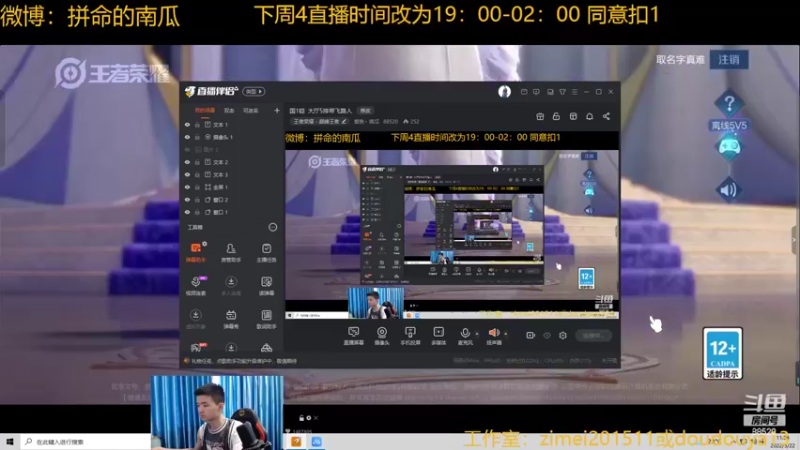Add a 摄像头 camera source
800x450 pixels.
pyautogui.click(x=382, y=336)
